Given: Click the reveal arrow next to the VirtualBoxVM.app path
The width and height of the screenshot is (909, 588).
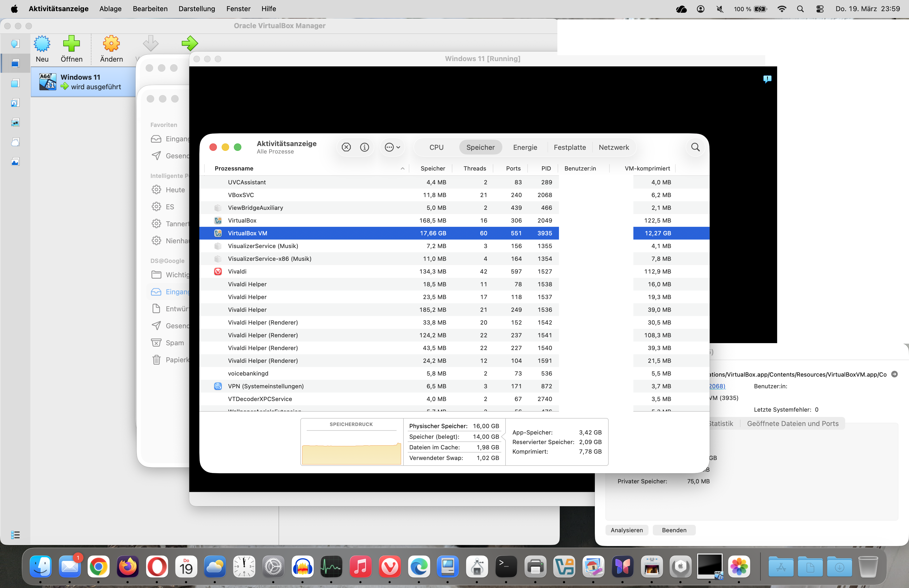Looking at the screenshot, I should click(x=894, y=374).
